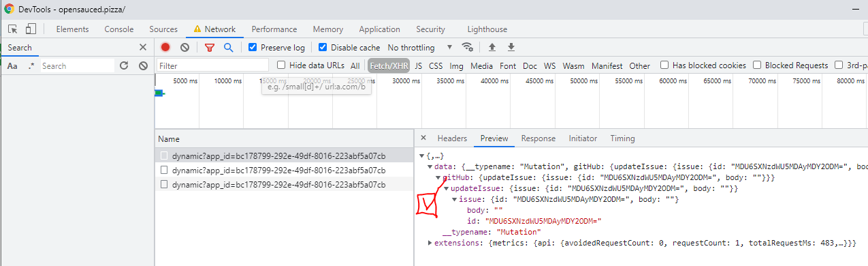This screenshot has width=868, height=266.
Task: Open the Timing tab
Action: [x=622, y=138]
